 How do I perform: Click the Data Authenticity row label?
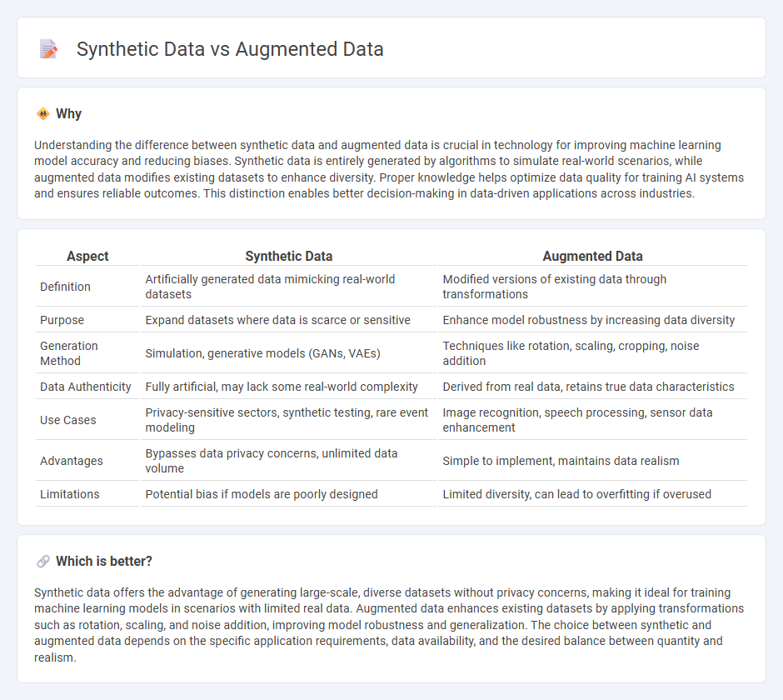coord(86,387)
